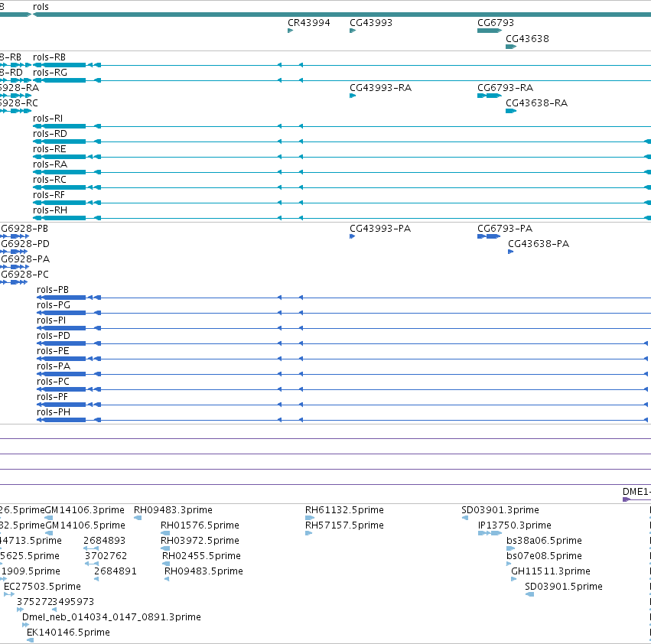
Task: Click the CG43993-PA protein label
Action: (380, 229)
